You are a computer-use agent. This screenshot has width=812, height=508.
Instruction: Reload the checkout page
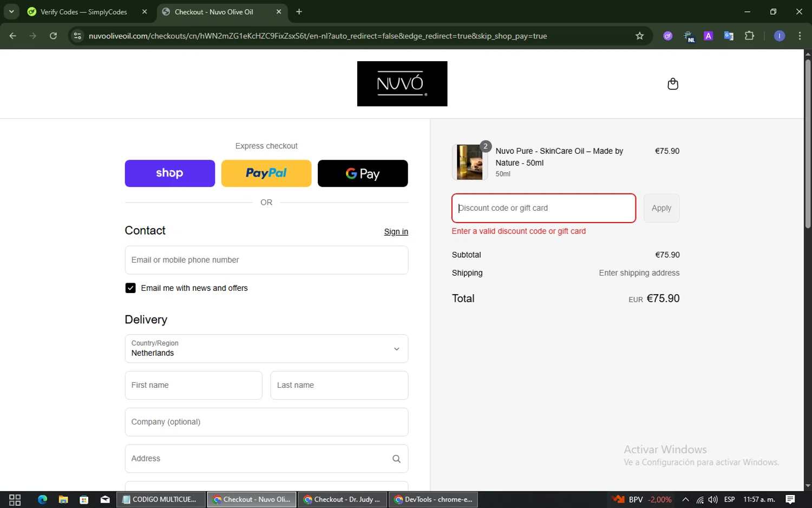[x=53, y=36]
